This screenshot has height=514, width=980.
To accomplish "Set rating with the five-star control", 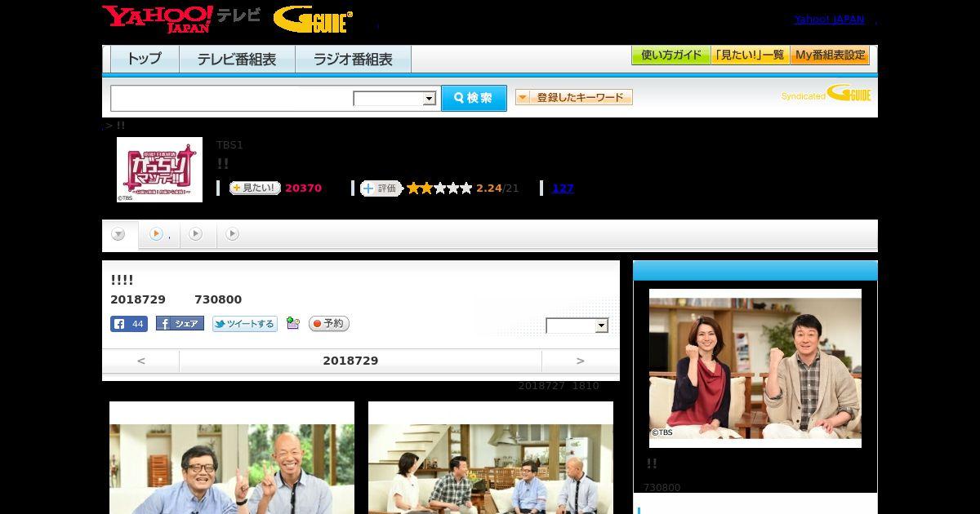I will 439,188.
